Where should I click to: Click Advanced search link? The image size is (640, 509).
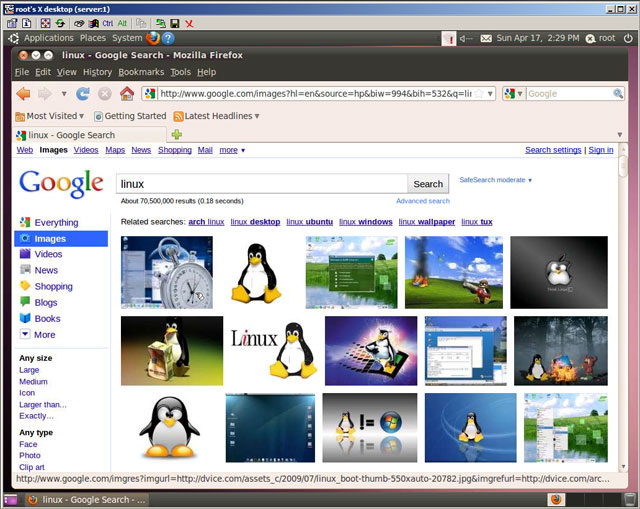(x=423, y=201)
